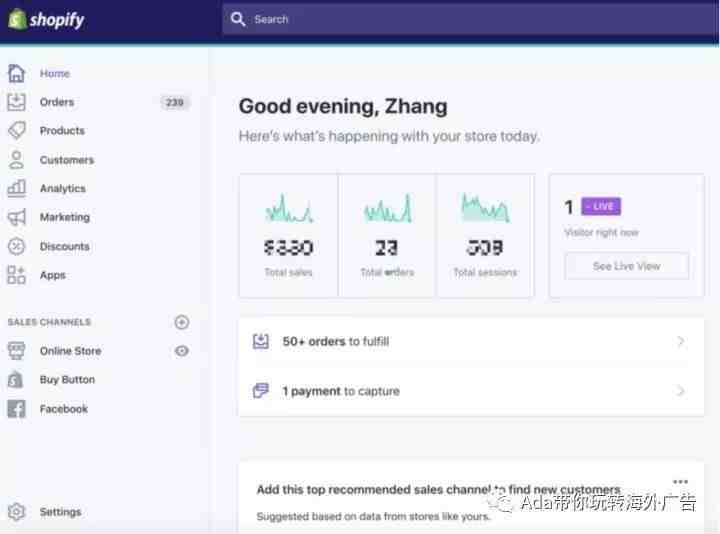The height and width of the screenshot is (534, 720).
Task: Click the Orders count badge 239
Action: click(x=175, y=102)
